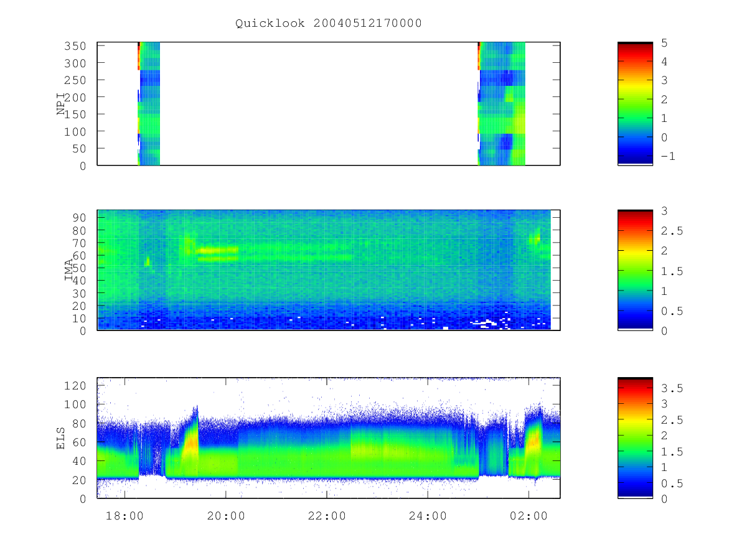The image size is (747, 560).
Task: Click the 24:00 time tick label
Action: tap(428, 516)
